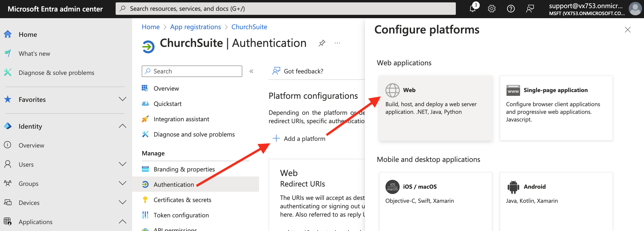This screenshot has height=231, width=644.
Task: Click the Applications grid icon
Action: point(8,221)
